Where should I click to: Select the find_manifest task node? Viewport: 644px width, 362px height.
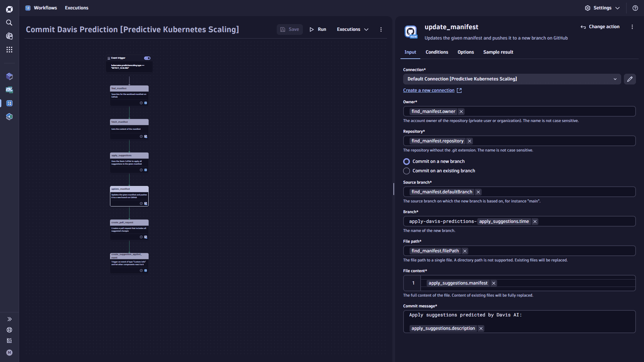tap(129, 96)
